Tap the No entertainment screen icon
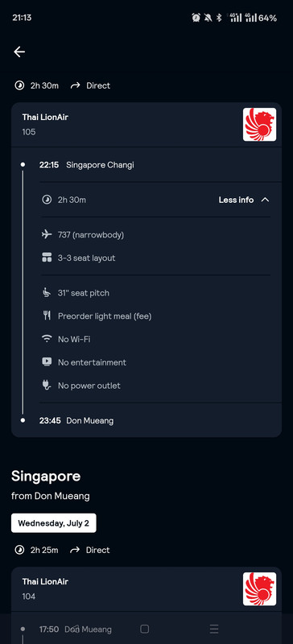 [x=47, y=362]
